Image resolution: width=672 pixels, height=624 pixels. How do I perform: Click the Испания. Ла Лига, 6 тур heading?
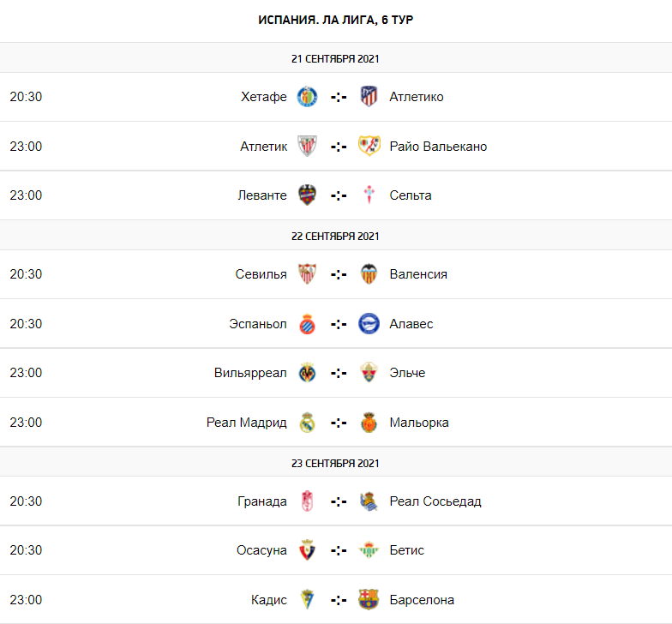point(336,19)
